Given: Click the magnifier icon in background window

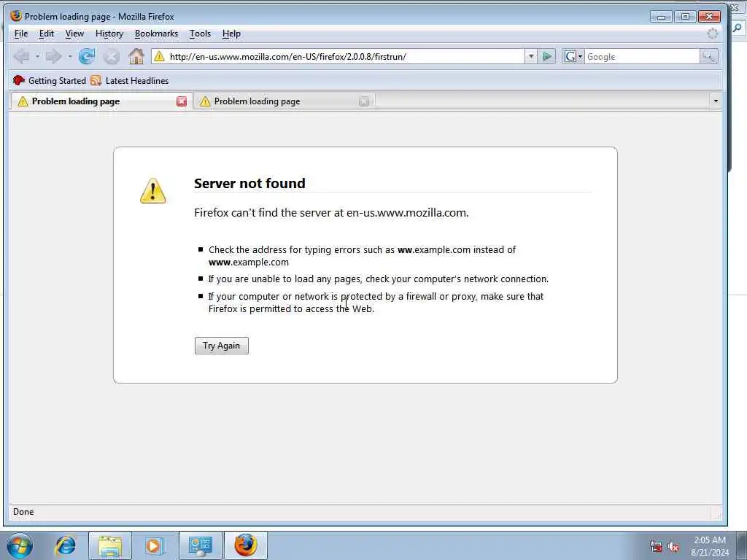Looking at the screenshot, I should pyautogui.click(x=737, y=28).
